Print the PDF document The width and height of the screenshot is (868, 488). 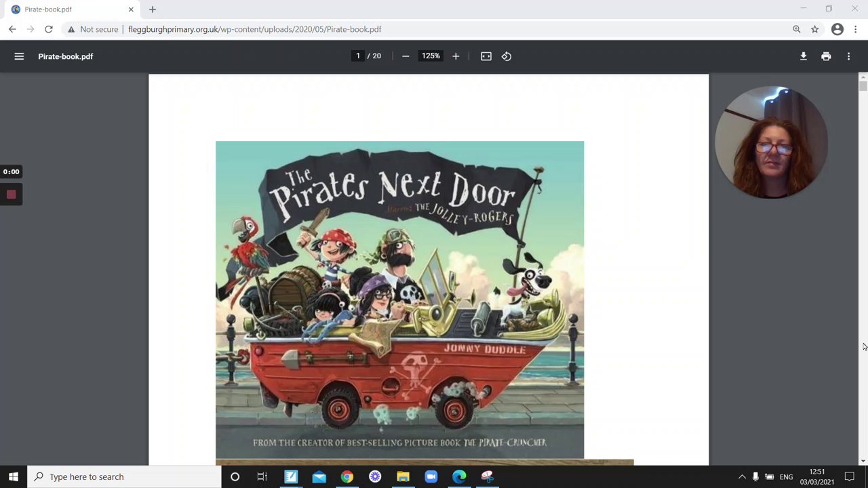[826, 56]
